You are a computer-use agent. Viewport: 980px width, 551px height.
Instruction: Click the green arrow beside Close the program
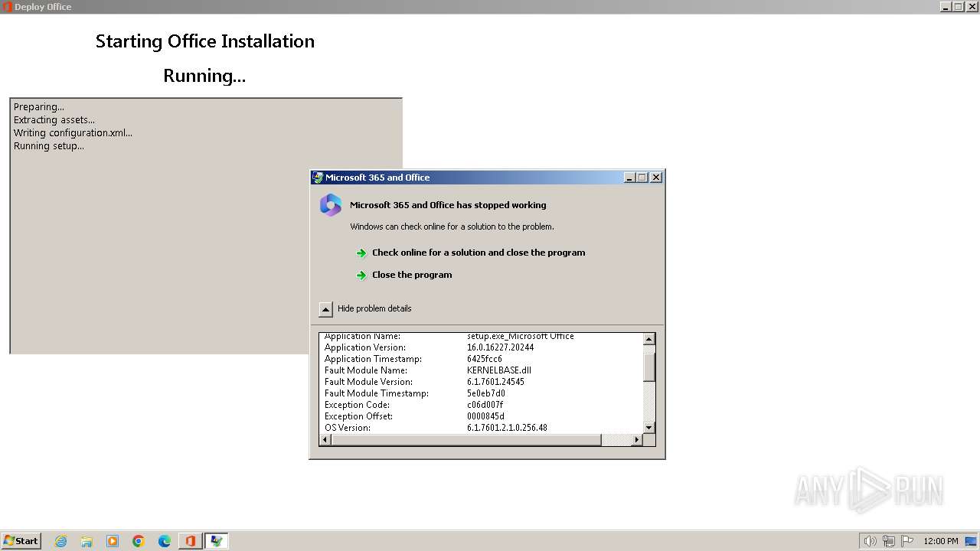[x=361, y=275]
